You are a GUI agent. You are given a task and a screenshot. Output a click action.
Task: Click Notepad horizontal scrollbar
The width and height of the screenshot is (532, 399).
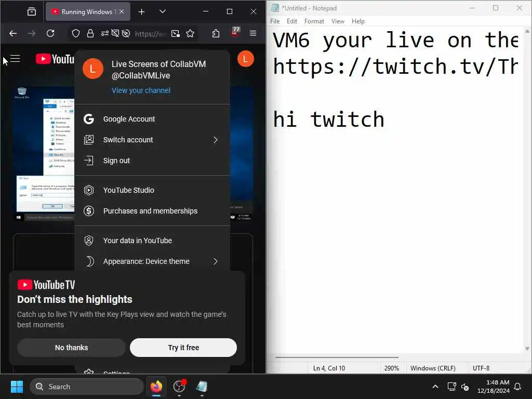(337, 357)
